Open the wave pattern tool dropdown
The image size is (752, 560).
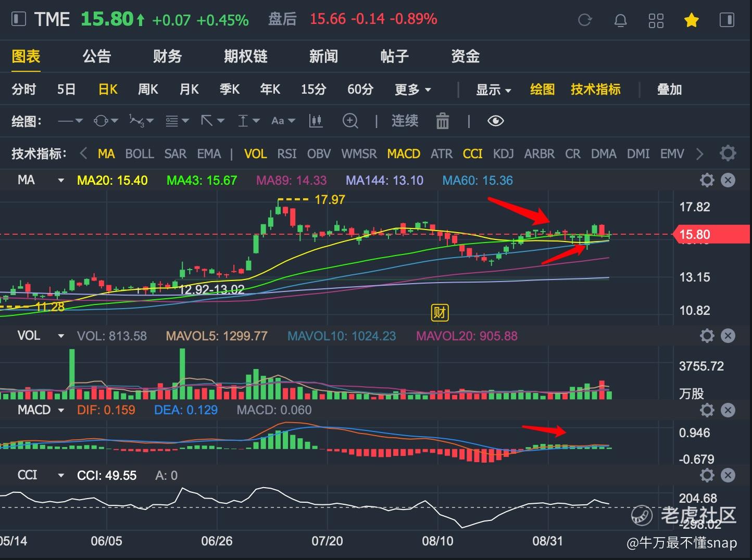coord(142,121)
